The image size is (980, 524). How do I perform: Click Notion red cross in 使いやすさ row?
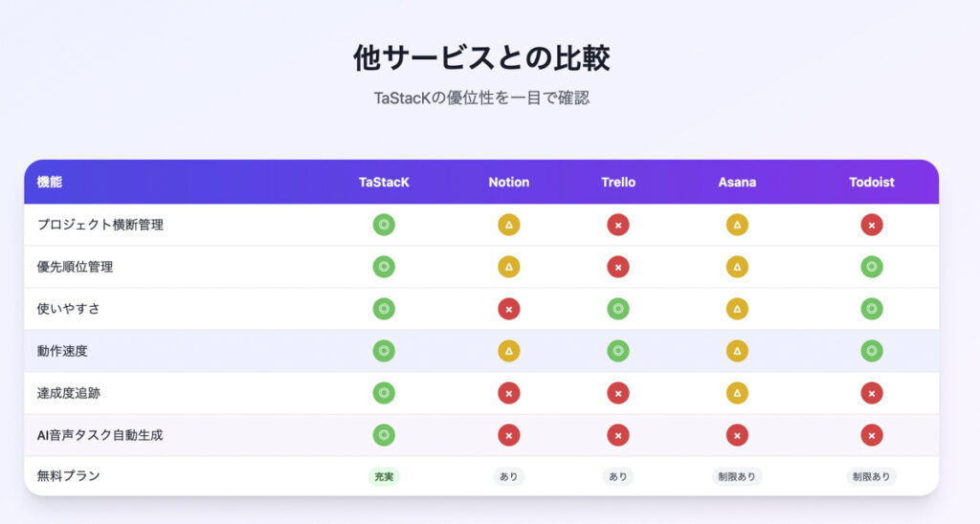[x=509, y=309]
